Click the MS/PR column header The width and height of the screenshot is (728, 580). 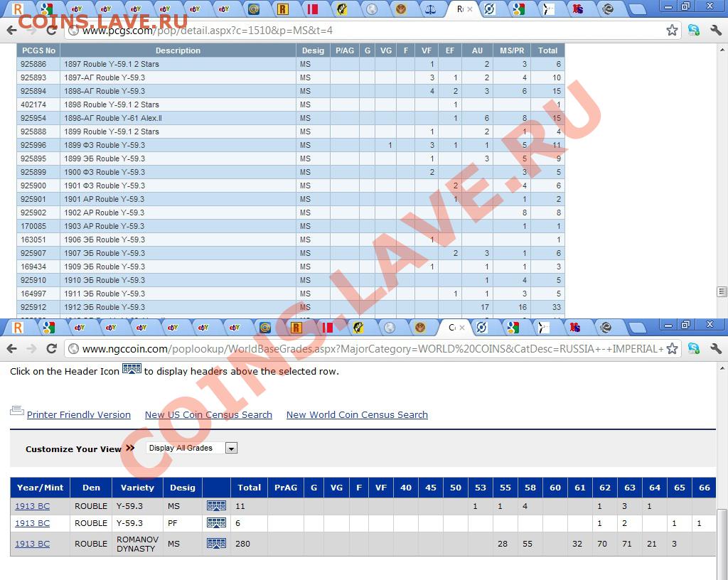pyautogui.click(x=512, y=50)
